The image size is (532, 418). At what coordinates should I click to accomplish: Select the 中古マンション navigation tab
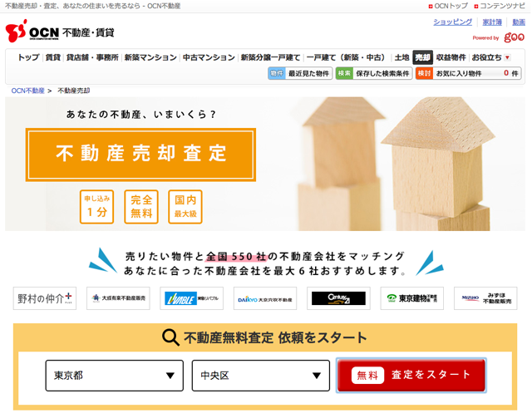(209, 57)
